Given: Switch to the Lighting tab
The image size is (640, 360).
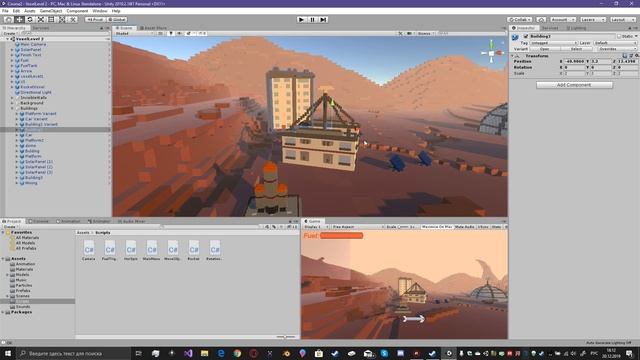Looking at the screenshot, I should pos(576,28).
